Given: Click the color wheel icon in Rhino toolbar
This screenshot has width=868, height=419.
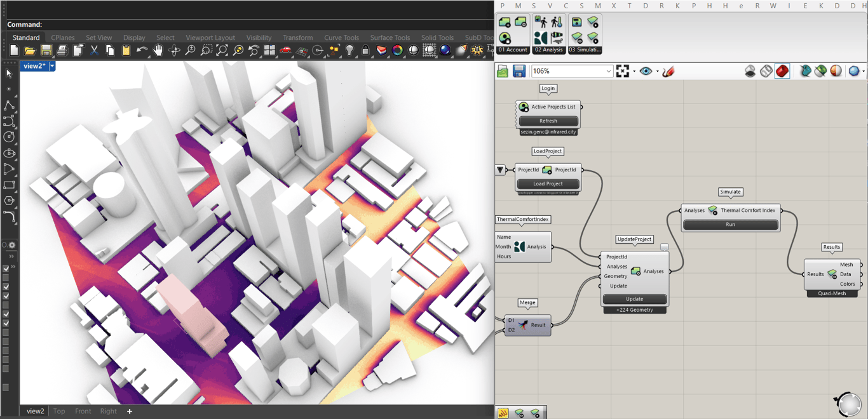Looking at the screenshot, I should click(397, 50).
